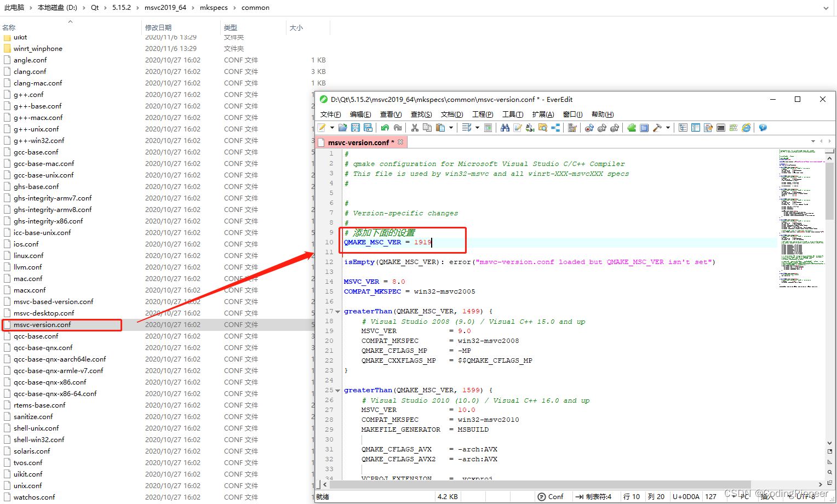
Task: Open the 工具(T) menu
Action: coord(513,114)
